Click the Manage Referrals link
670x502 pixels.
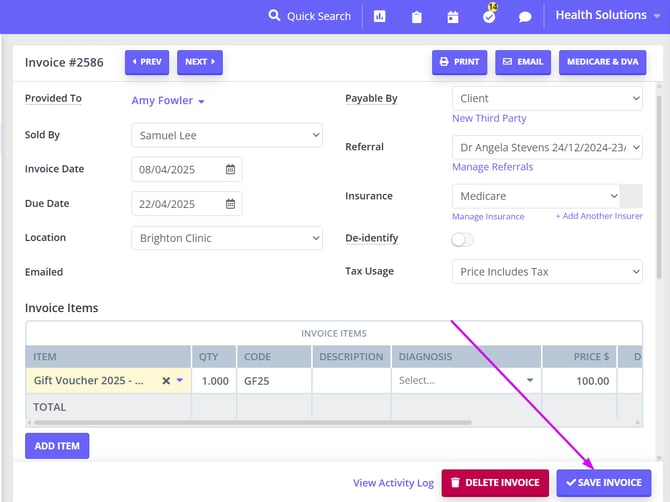492,167
